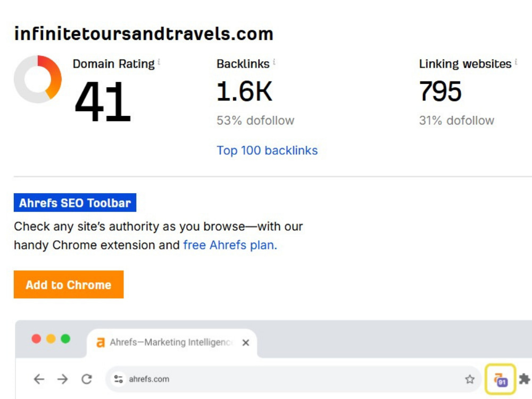
Task: Open the free Ahrefs plan link
Action: coord(230,245)
